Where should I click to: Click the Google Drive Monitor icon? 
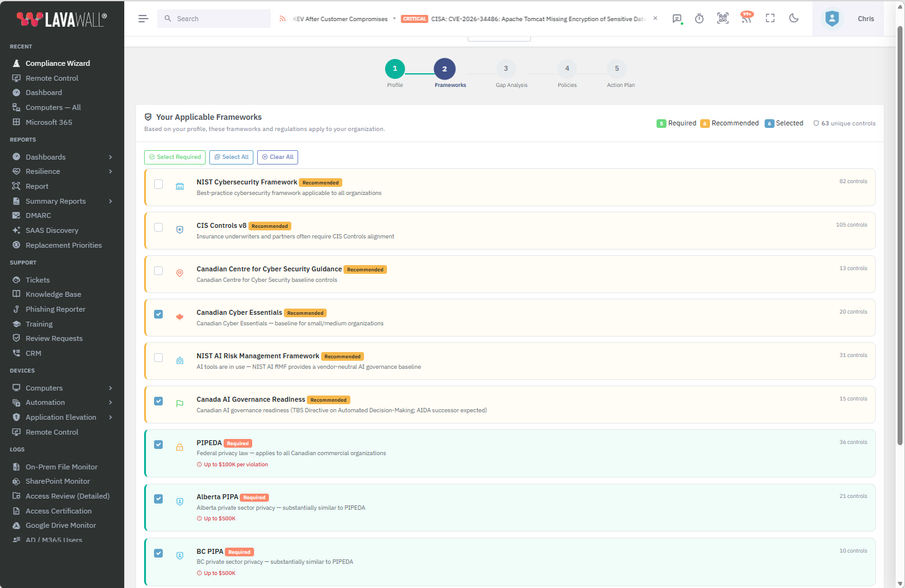pyautogui.click(x=16, y=525)
